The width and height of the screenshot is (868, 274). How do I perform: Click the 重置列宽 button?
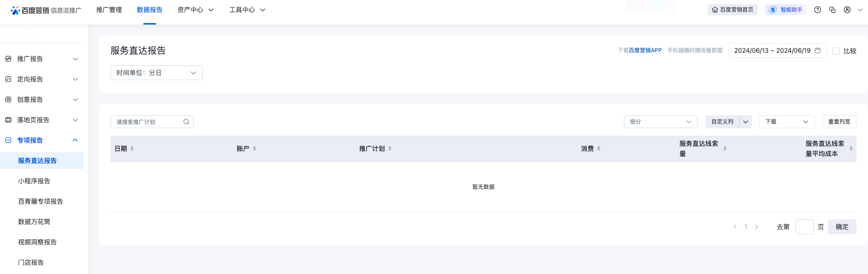click(x=839, y=122)
